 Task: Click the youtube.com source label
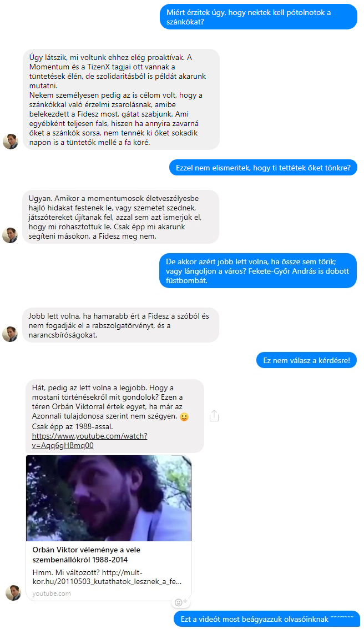(x=51, y=593)
